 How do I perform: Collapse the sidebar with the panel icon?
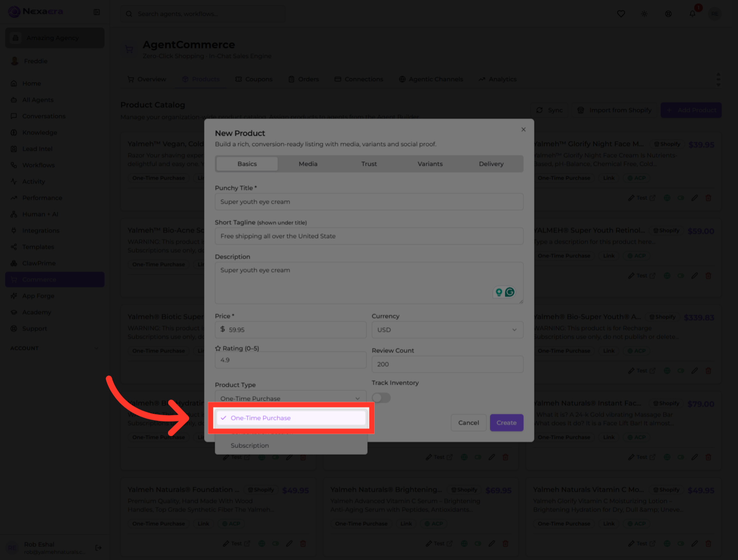click(97, 12)
